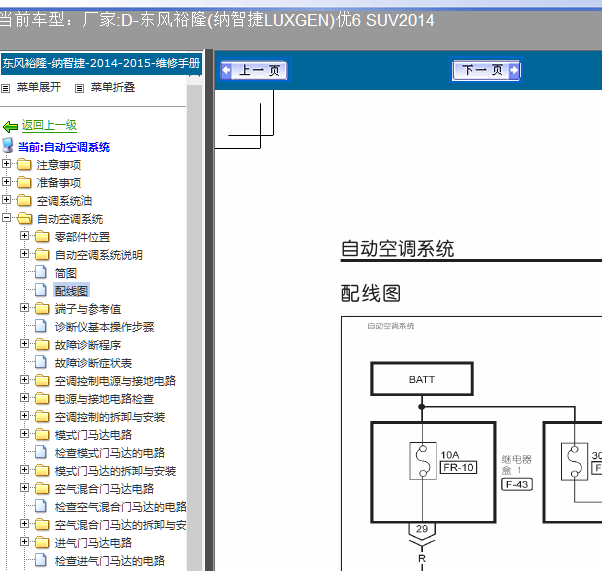Click the 配线图 page icon

click(41, 290)
